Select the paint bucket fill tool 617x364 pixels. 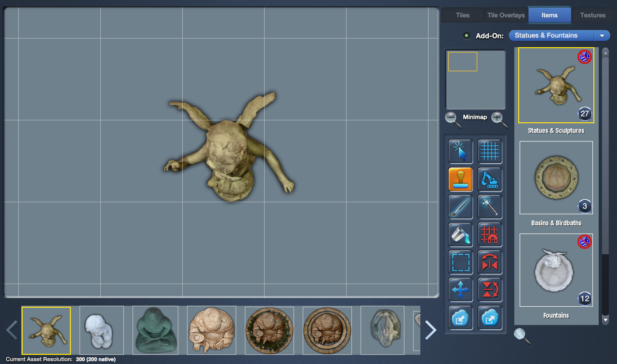pyautogui.click(x=460, y=234)
